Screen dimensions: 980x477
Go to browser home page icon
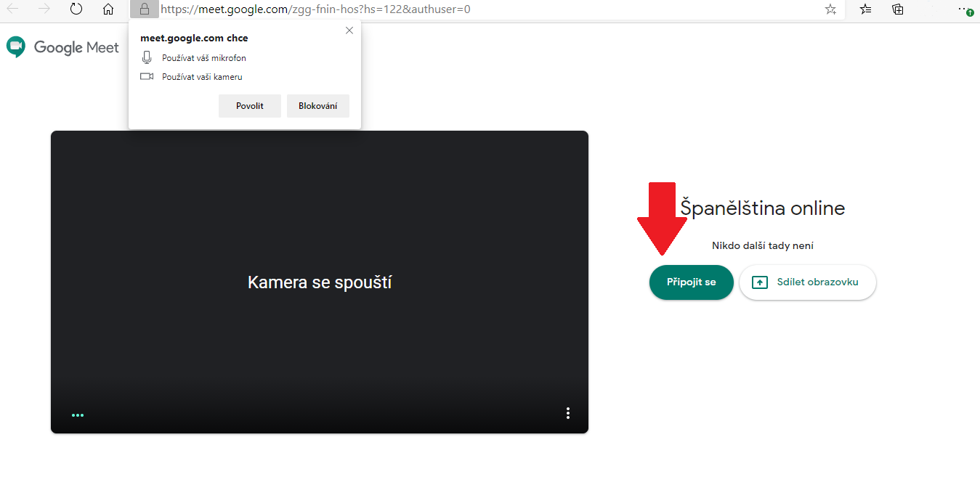(x=108, y=9)
